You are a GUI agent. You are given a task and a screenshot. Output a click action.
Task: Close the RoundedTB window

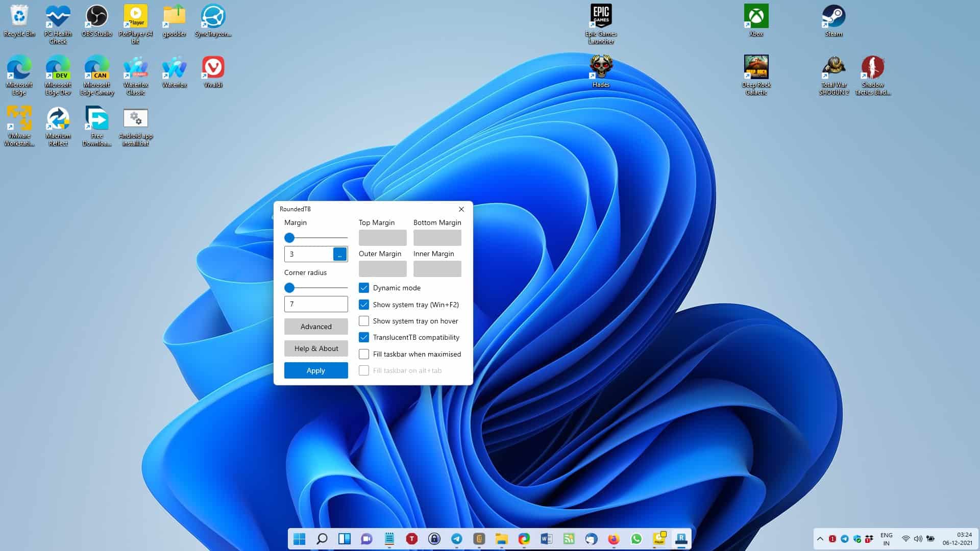461,209
